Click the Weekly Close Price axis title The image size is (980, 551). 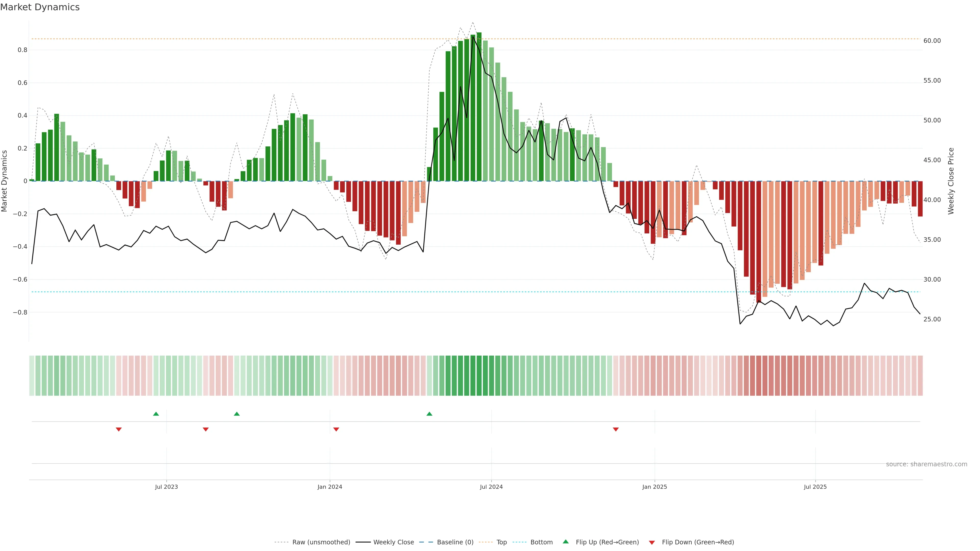pos(951,181)
